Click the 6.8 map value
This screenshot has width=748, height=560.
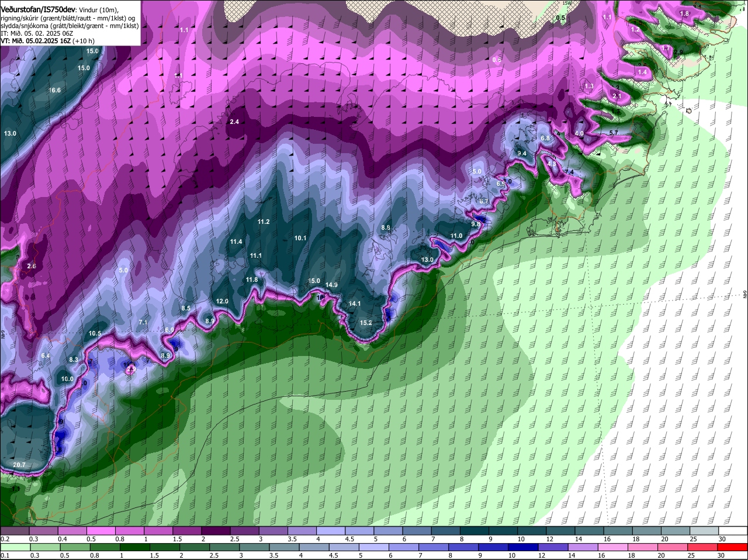point(545,137)
